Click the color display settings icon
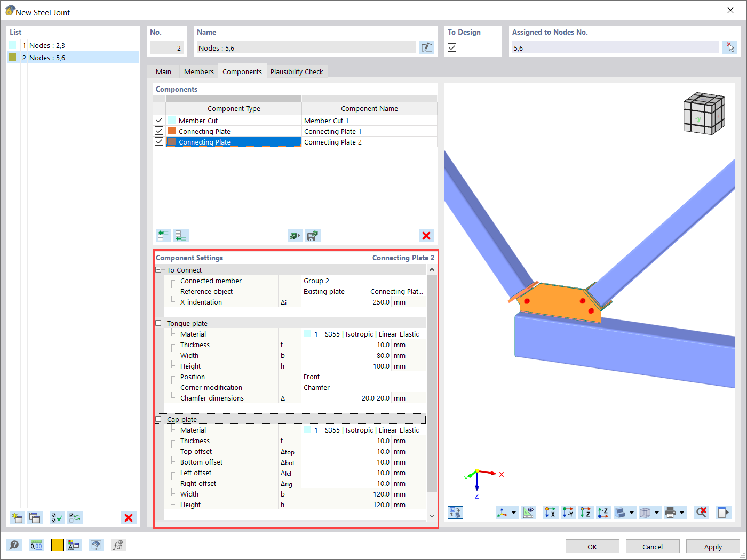Image resolution: width=747 pixels, height=560 pixels. click(74, 545)
